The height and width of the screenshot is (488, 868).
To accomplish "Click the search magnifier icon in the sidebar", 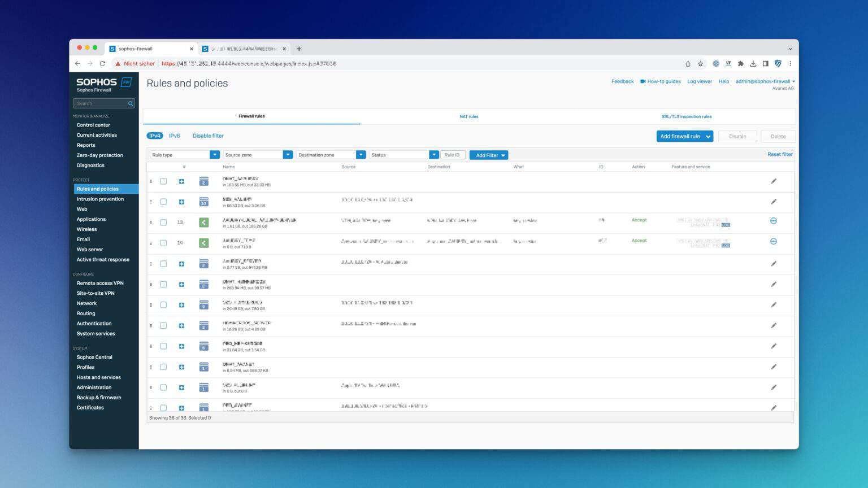I will (130, 103).
